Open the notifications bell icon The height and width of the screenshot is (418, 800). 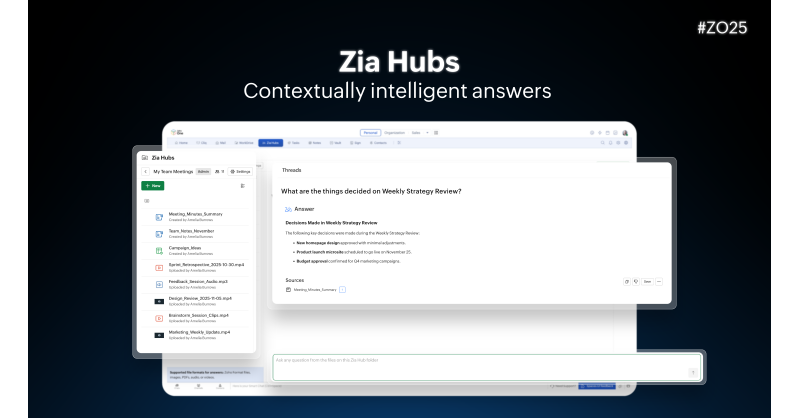pyautogui.click(x=610, y=143)
